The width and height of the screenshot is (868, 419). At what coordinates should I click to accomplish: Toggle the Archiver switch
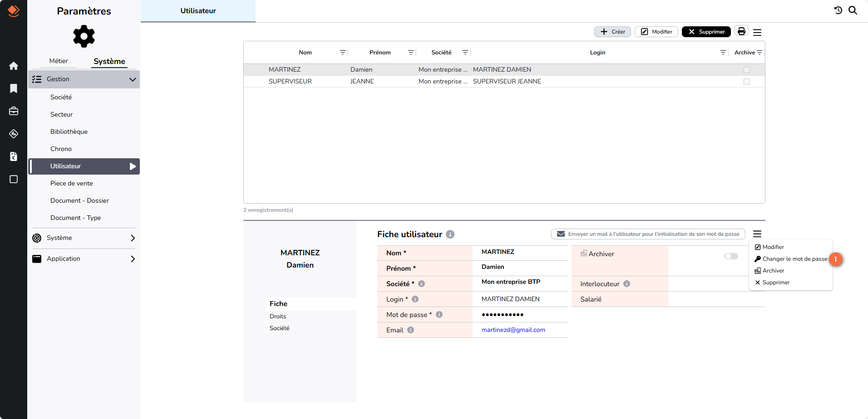[731, 256]
